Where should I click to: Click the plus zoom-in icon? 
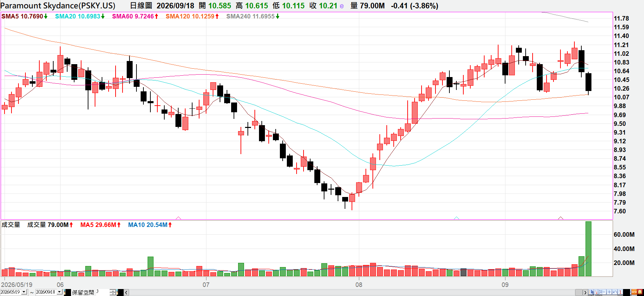click(x=609, y=292)
